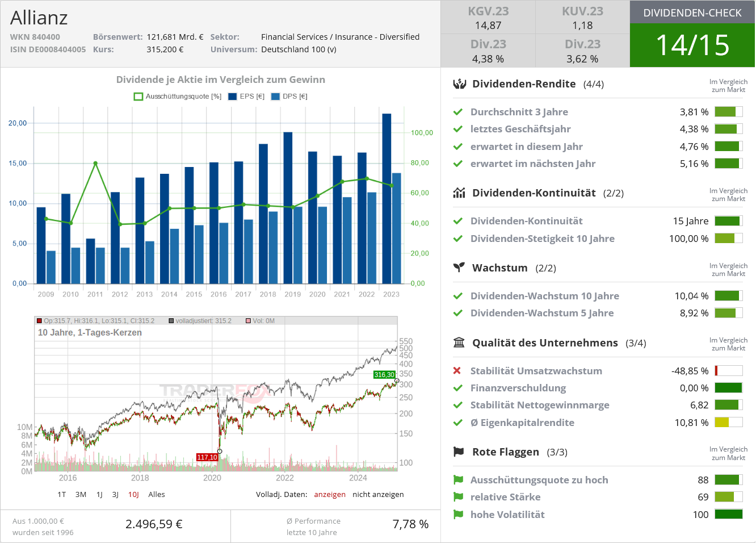Click checkmark beside Dividenden-Wachstum 5 Jahre
Image resolution: width=756 pixels, height=543 pixels.
[x=458, y=313]
